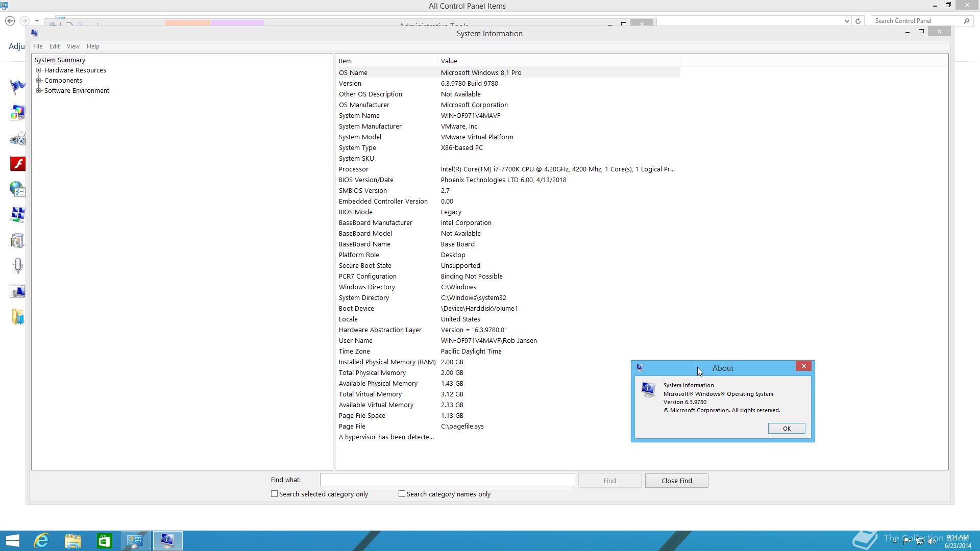Open the Action Center flag tray icon
The height and width of the screenshot is (551, 980).
pos(907,541)
